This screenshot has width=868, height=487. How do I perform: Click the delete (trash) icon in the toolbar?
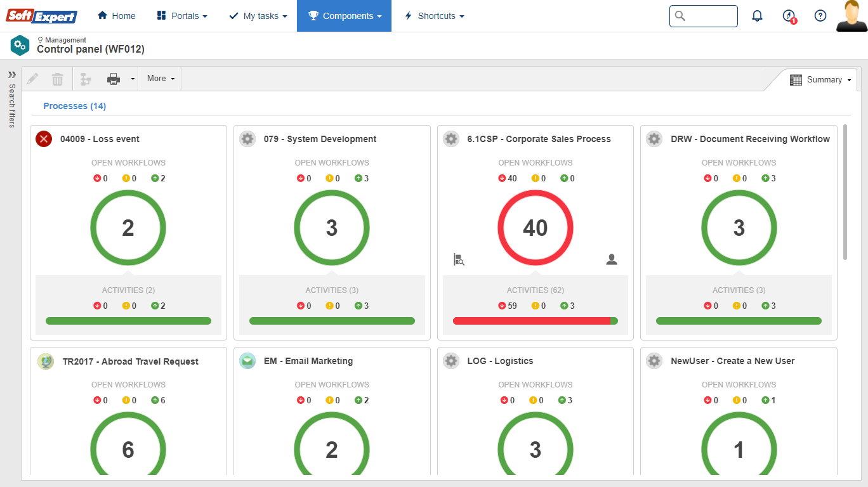pyautogui.click(x=57, y=78)
